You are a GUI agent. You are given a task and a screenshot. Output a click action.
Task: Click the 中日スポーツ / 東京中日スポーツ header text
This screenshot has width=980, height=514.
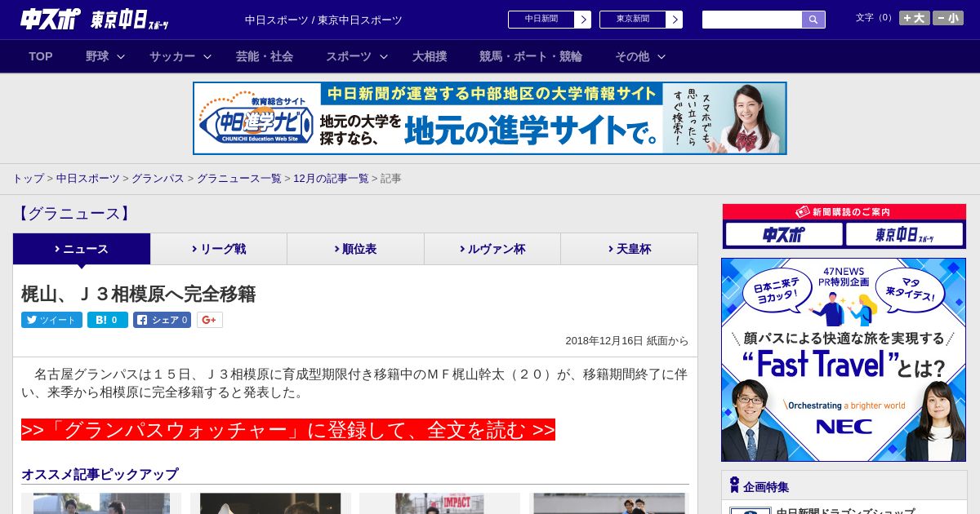323,20
